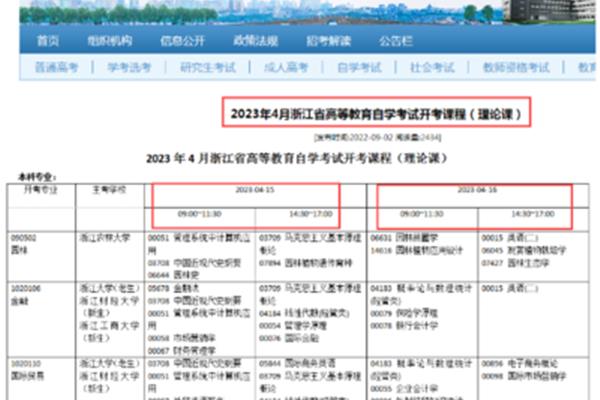Click course 06631 in the 园林 row

coord(404,238)
